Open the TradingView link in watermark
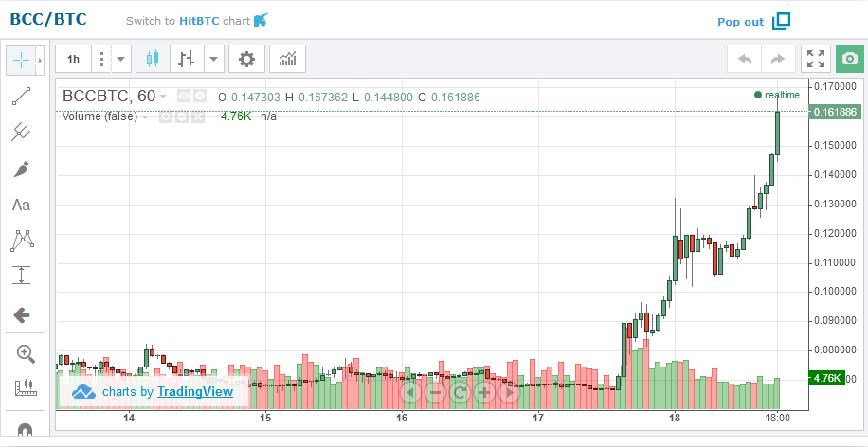 pos(194,391)
